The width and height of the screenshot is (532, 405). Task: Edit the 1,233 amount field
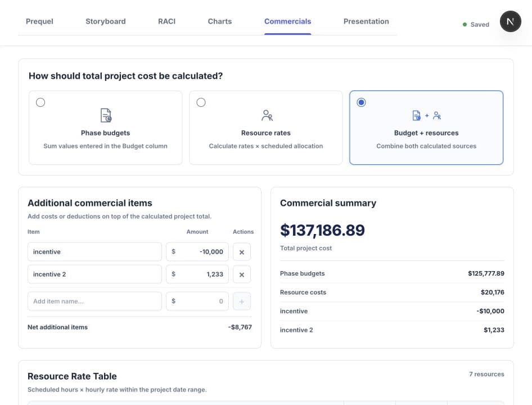point(197,274)
